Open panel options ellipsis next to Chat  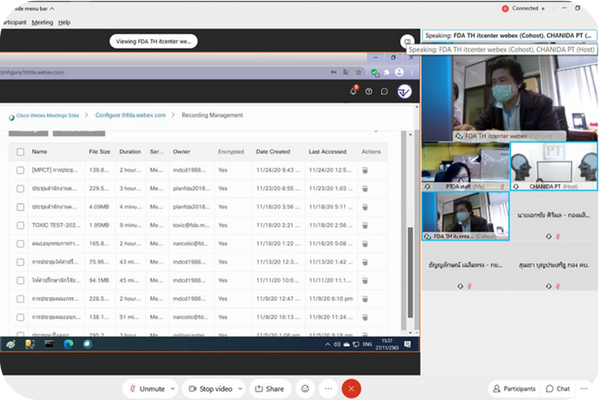tap(584, 389)
